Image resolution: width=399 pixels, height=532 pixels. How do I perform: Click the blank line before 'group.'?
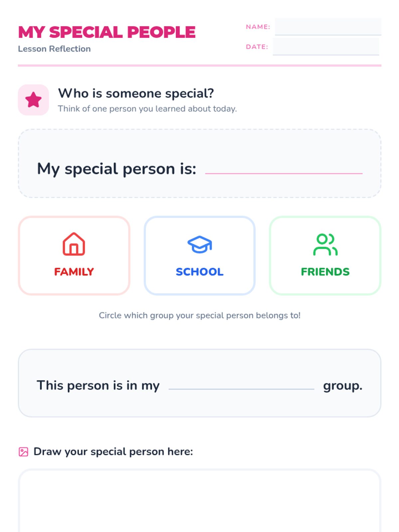pos(241,385)
